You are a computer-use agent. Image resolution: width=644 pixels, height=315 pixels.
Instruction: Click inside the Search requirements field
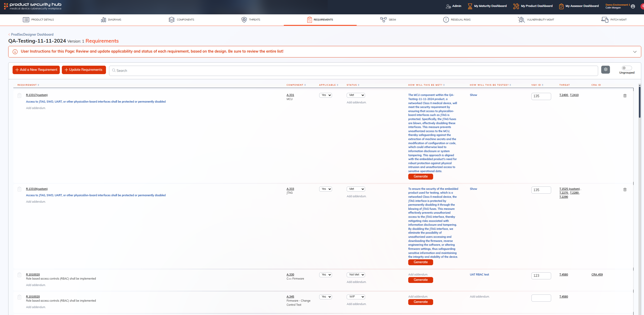231,70
